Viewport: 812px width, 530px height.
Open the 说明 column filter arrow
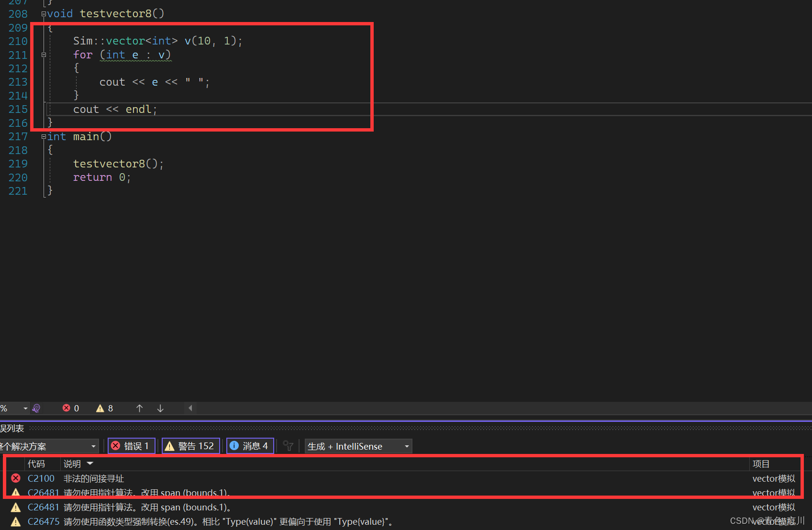(x=90, y=464)
